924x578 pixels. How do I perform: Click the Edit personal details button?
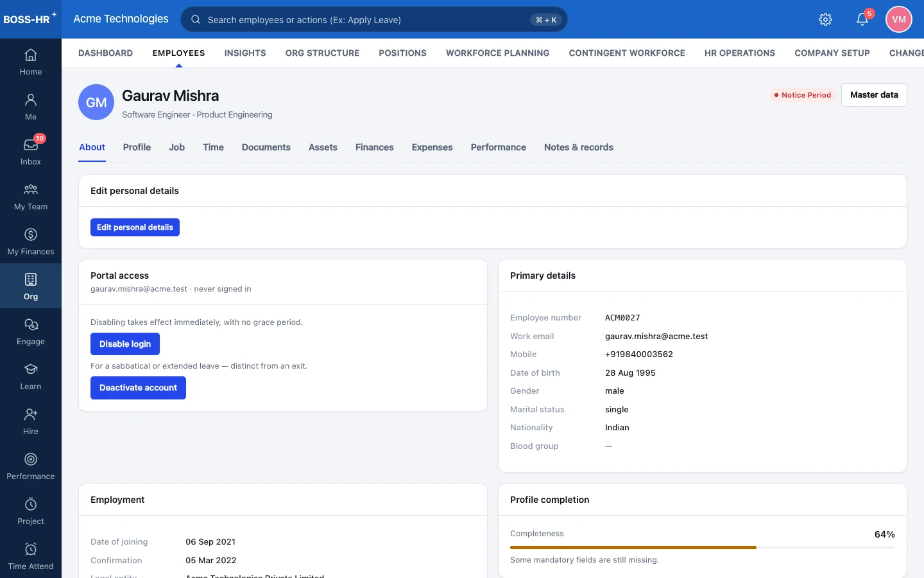coord(135,227)
